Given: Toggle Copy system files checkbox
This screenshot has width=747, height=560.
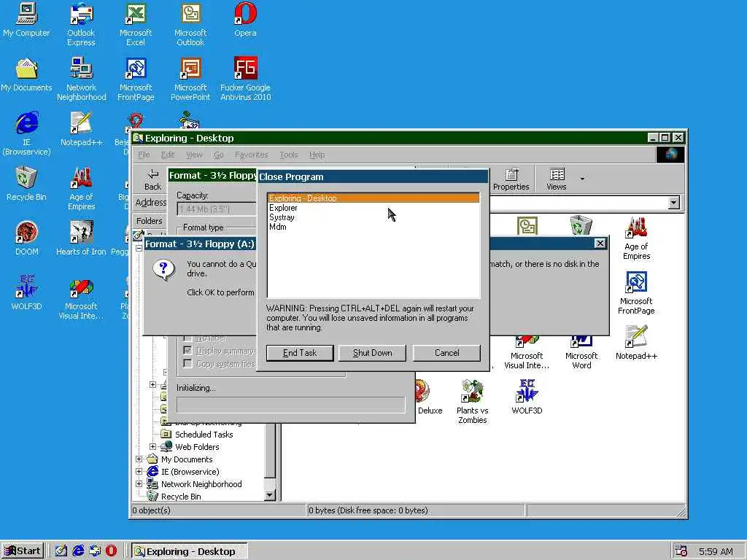Looking at the screenshot, I should pos(187,363).
